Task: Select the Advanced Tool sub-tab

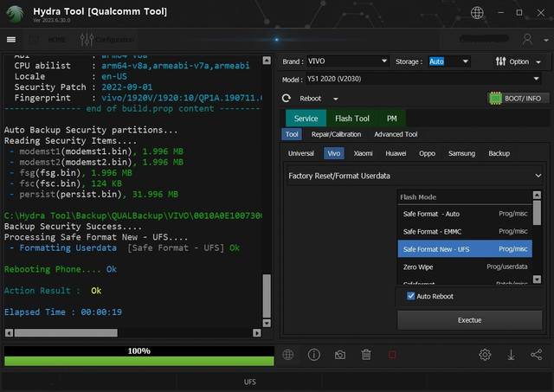Action: 396,134
